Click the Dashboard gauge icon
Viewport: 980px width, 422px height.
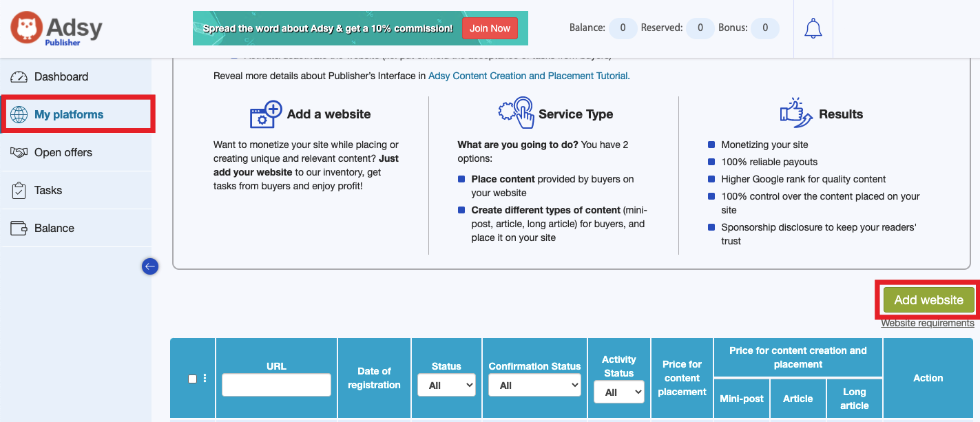click(19, 76)
